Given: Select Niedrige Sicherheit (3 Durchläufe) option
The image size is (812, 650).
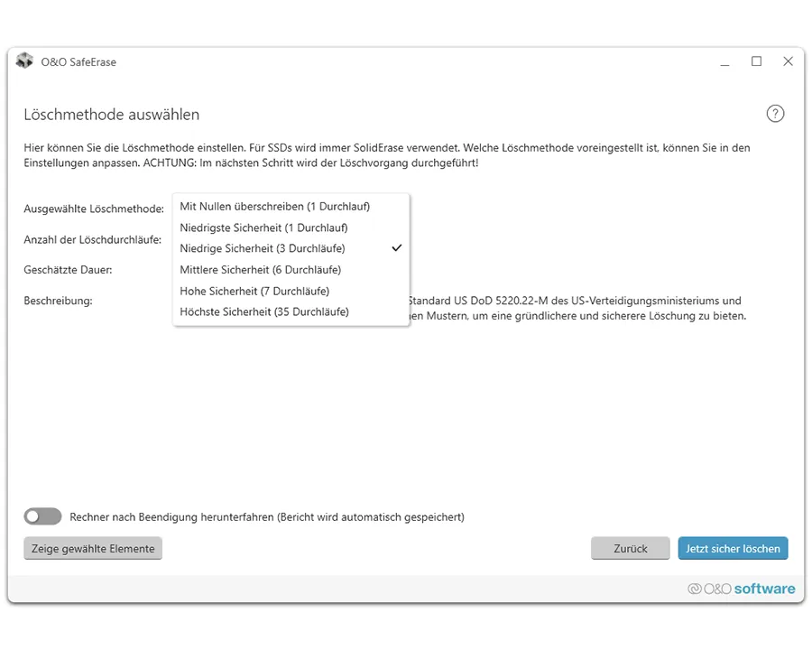Looking at the screenshot, I should tap(291, 248).
